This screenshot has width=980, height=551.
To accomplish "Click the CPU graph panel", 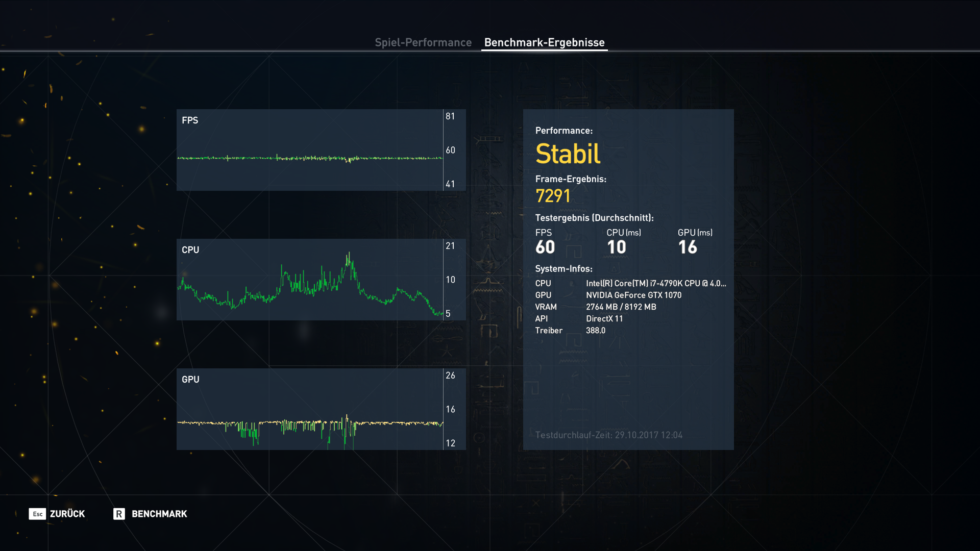I will 310,280.
